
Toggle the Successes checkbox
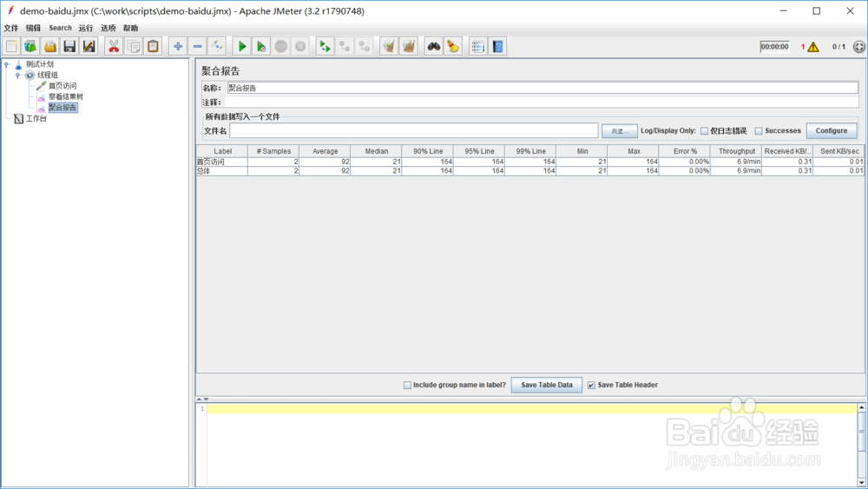[x=759, y=131]
